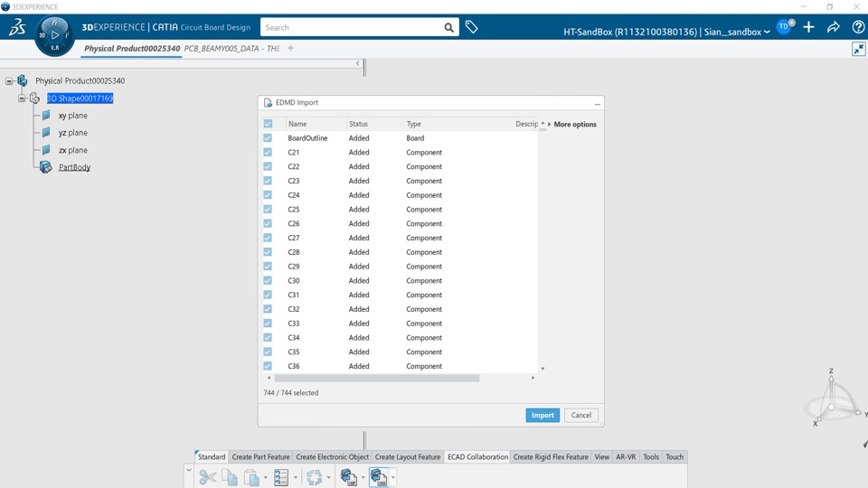Switch to Create Rigid Flex Feature tab
This screenshot has height=488, width=868.
click(551, 457)
